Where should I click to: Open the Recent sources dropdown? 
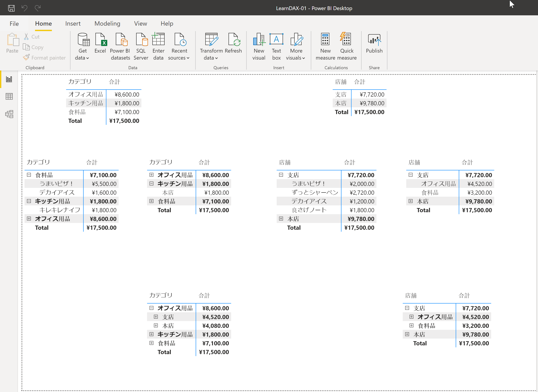click(179, 58)
